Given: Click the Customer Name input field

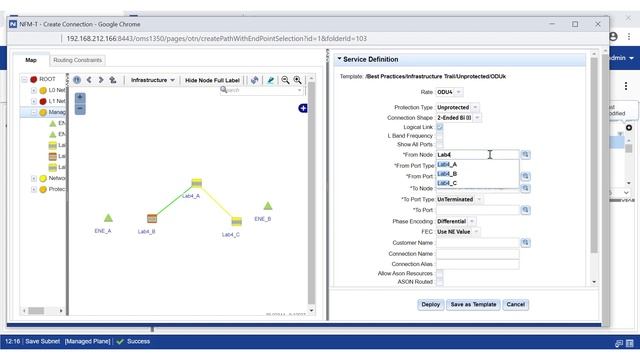Looking at the screenshot, I should [478, 242].
